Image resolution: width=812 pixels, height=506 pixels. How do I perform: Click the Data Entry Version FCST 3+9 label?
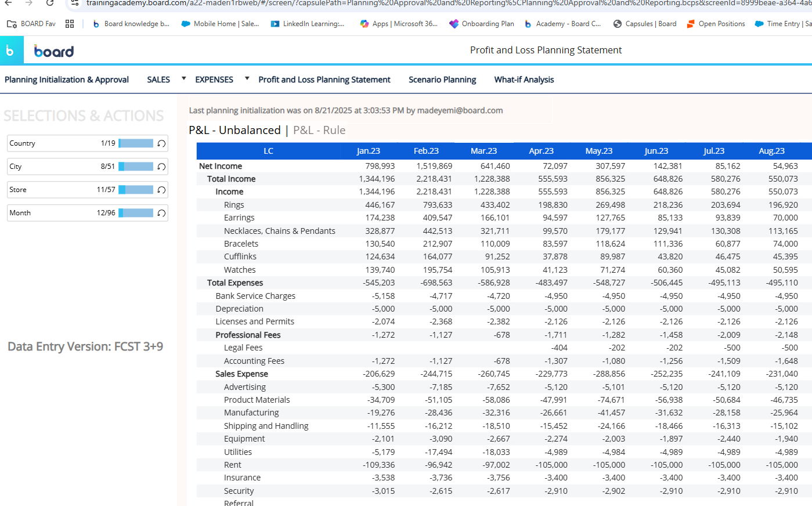pyautogui.click(x=85, y=346)
